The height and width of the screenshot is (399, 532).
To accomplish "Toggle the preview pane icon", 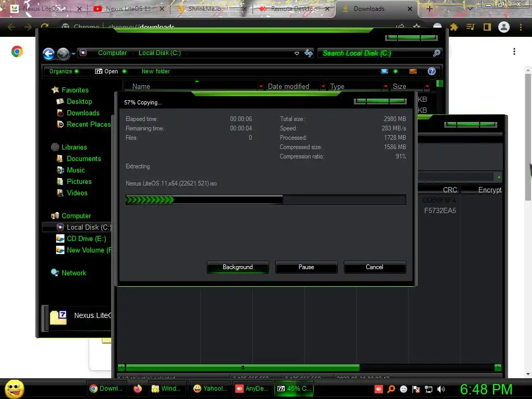I will pyautogui.click(x=413, y=71).
